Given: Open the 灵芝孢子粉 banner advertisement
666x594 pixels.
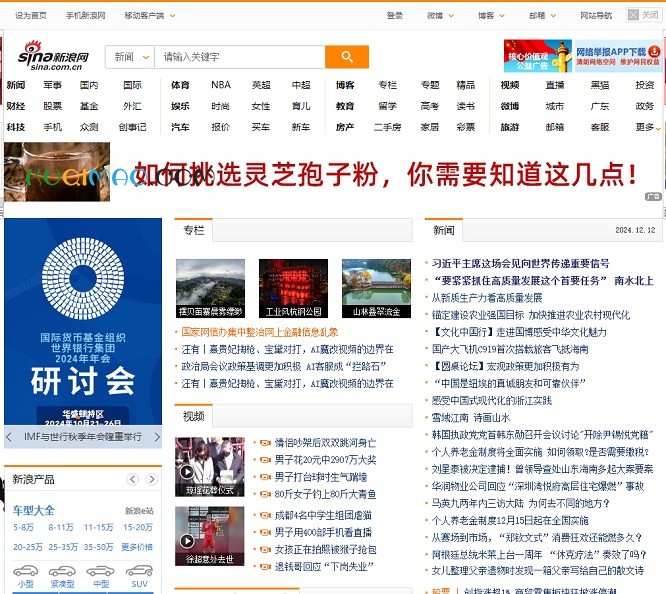Looking at the screenshot, I should (333, 172).
